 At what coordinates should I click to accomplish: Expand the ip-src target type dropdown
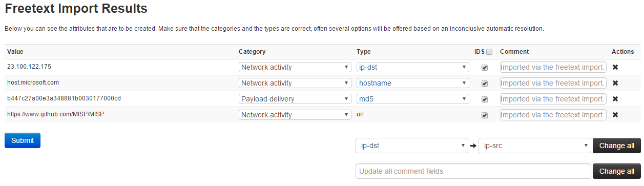(x=534, y=146)
